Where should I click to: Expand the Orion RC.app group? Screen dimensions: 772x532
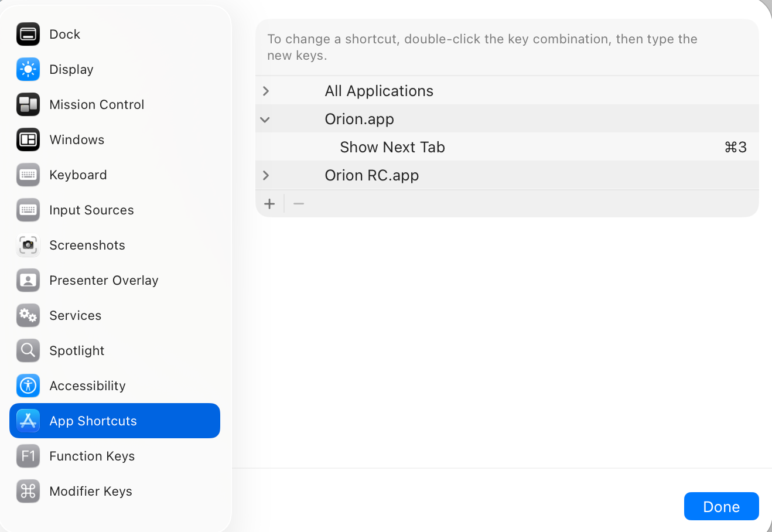tap(266, 175)
